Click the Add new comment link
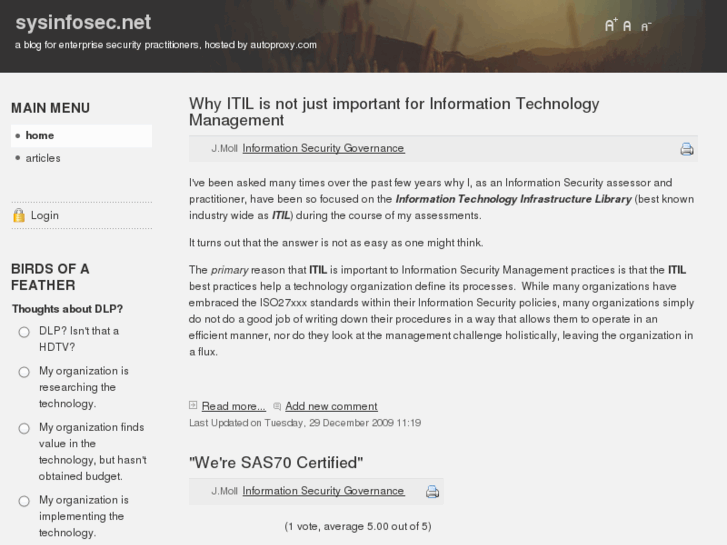 331,406
